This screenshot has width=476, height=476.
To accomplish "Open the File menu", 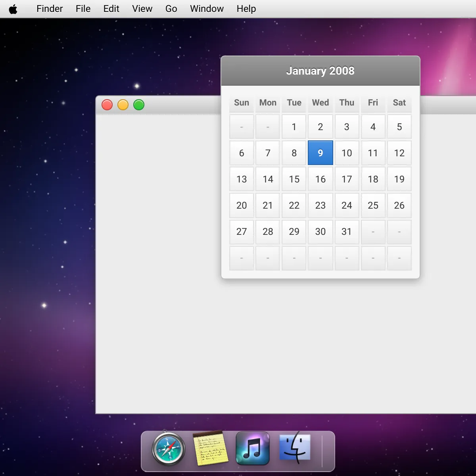I will point(83,9).
